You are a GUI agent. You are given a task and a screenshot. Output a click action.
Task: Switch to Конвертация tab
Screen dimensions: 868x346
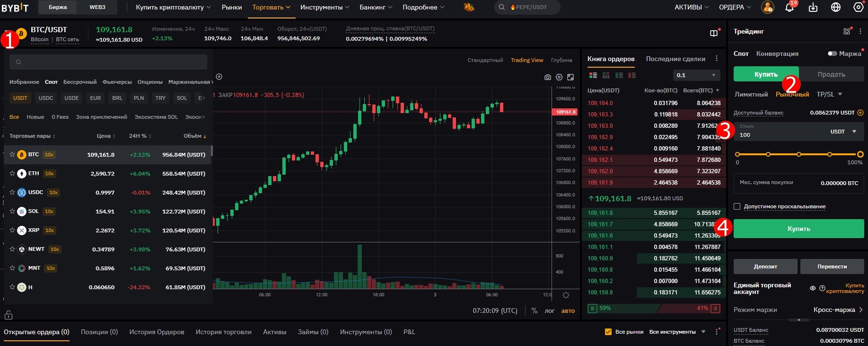click(777, 53)
